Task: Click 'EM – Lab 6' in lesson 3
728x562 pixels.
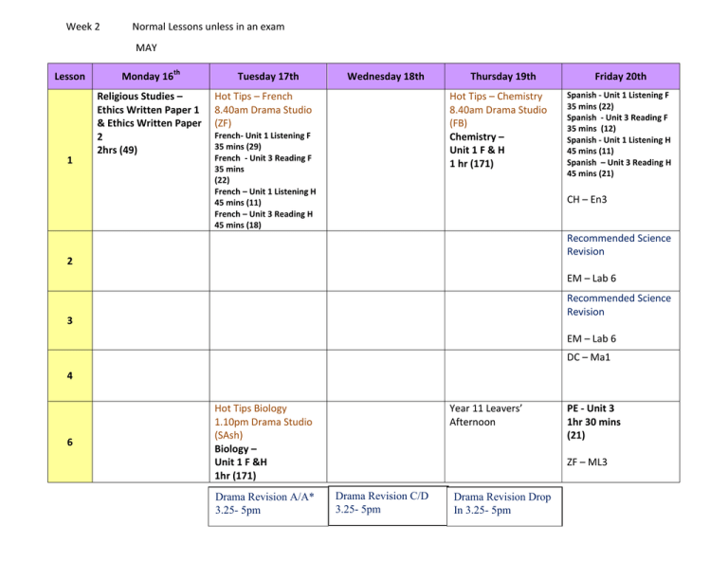Action: click(591, 338)
